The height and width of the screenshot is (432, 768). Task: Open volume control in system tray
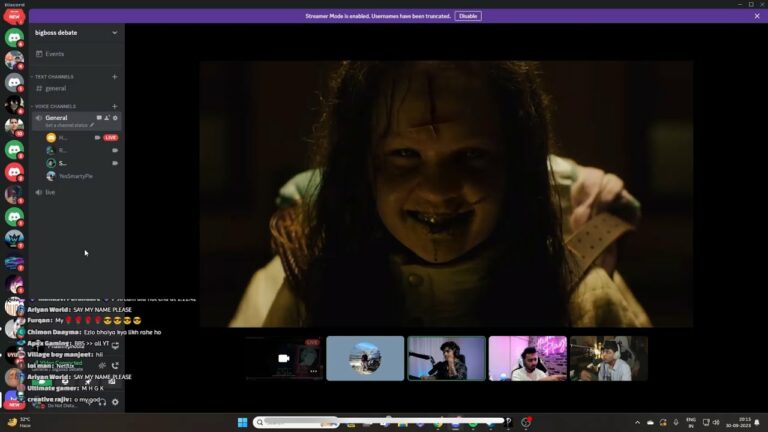pyautogui.click(x=716, y=422)
